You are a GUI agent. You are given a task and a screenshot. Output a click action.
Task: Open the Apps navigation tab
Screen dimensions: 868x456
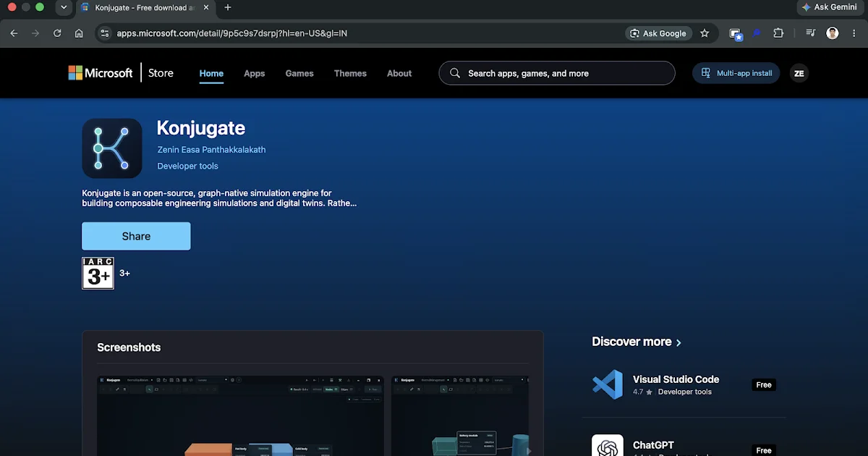click(255, 73)
